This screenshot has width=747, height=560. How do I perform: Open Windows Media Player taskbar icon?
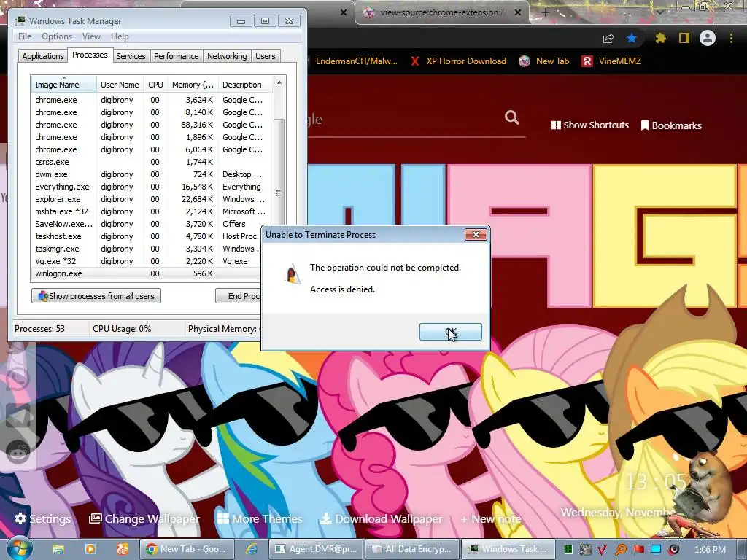pos(90,549)
